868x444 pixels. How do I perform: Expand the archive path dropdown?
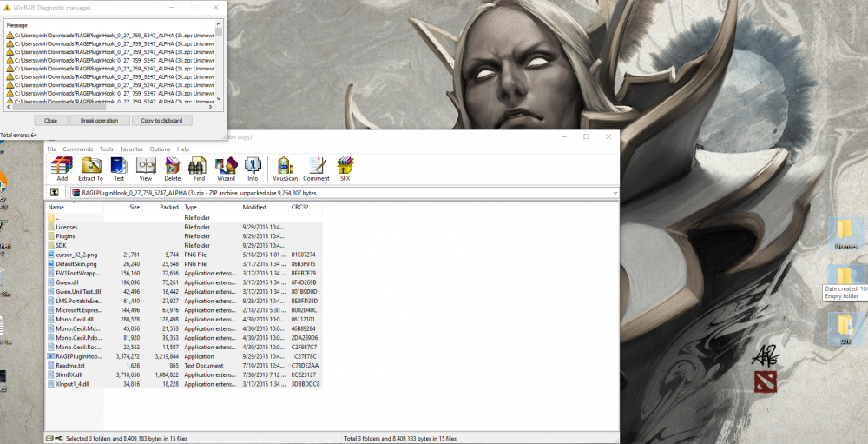click(615, 193)
